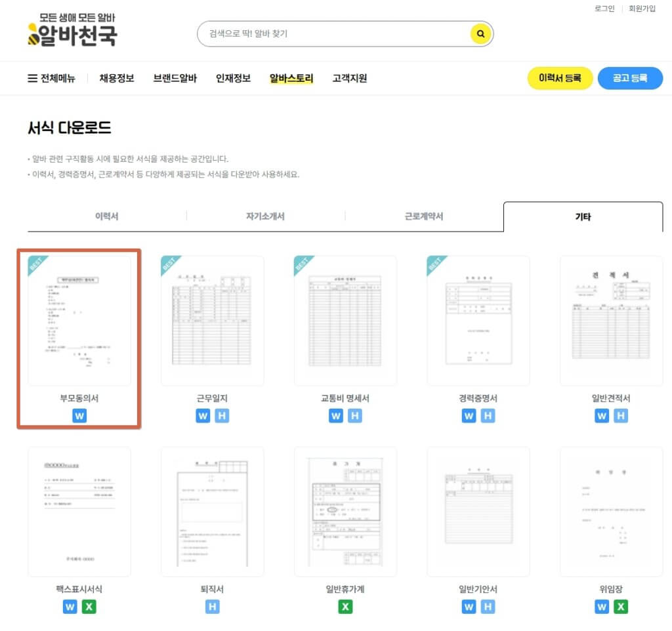Download 일반견적서 as Word file
This screenshot has height=631, width=672.
point(601,415)
